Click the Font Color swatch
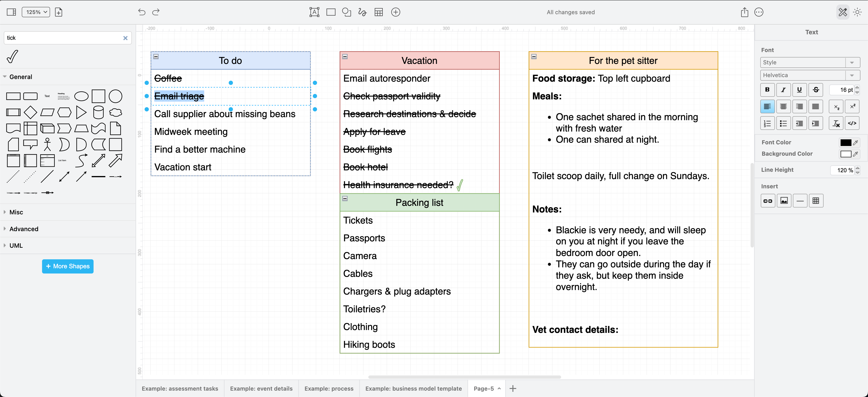This screenshot has width=868, height=397. point(846,142)
